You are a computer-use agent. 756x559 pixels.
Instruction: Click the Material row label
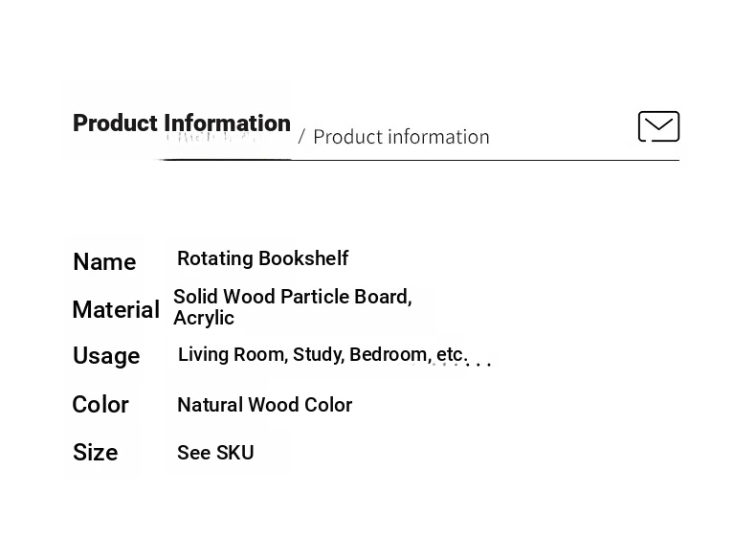tap(116, 310)
